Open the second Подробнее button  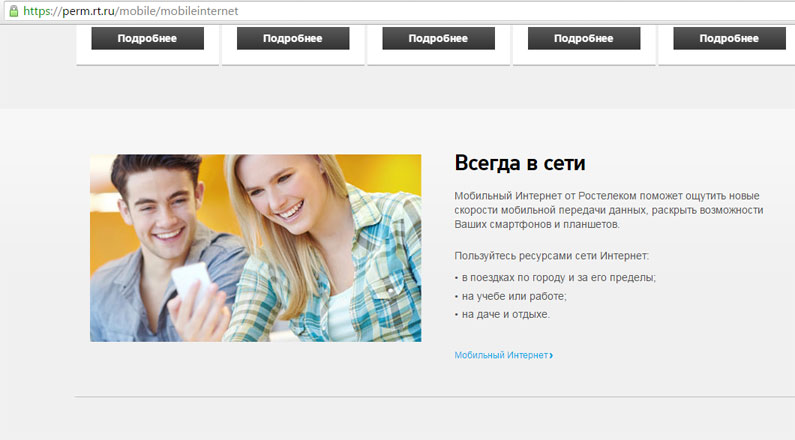coord(293,38)
